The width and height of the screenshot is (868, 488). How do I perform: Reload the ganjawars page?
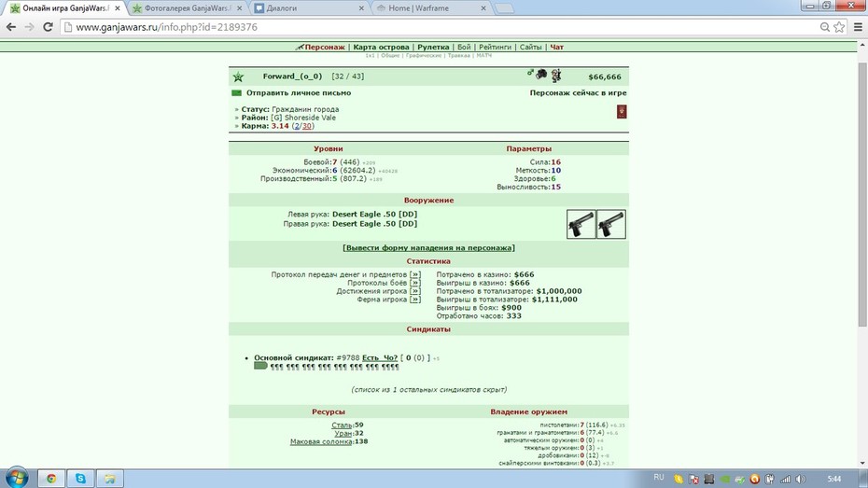[x=49, y=27]
